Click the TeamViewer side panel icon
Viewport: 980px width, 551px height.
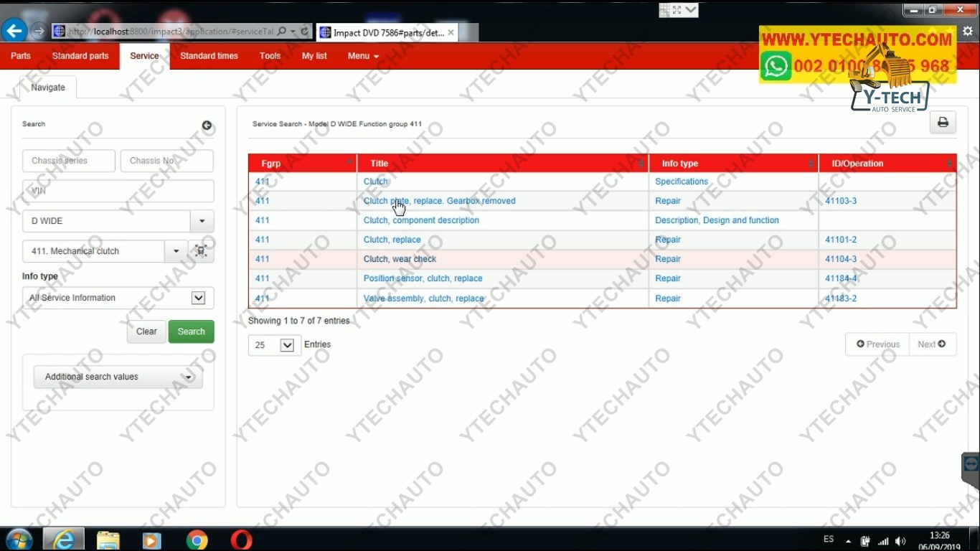971,464
